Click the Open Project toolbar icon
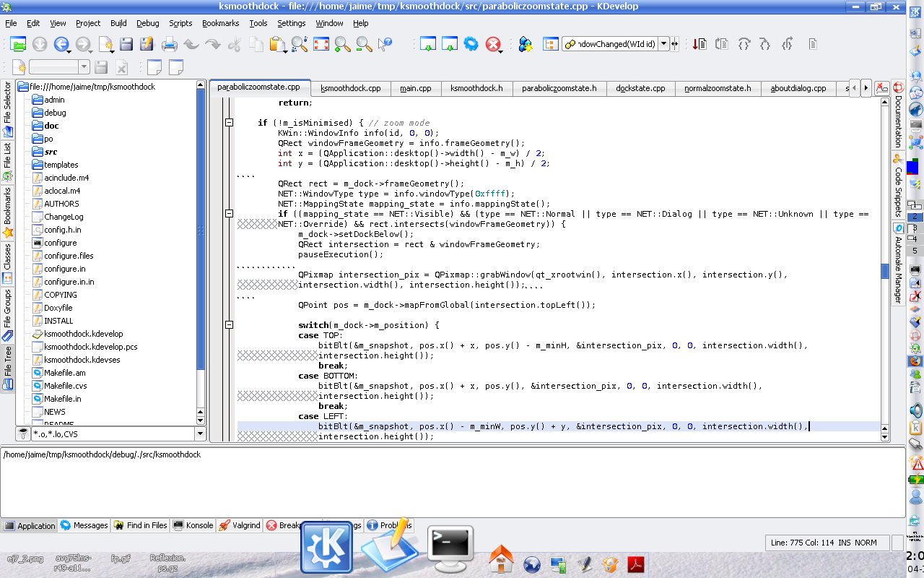 tap(18, 44)
